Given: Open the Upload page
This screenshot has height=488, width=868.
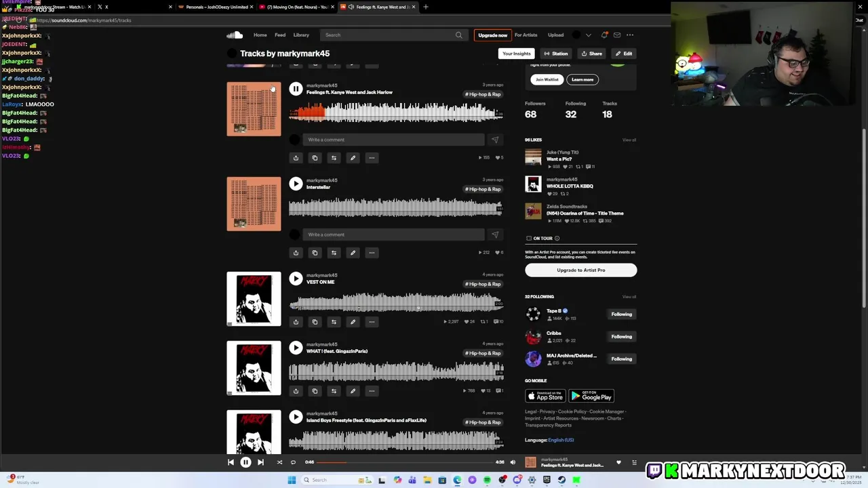Looking at the screenshot, I should pyautogui.click(x=555, y=35).
